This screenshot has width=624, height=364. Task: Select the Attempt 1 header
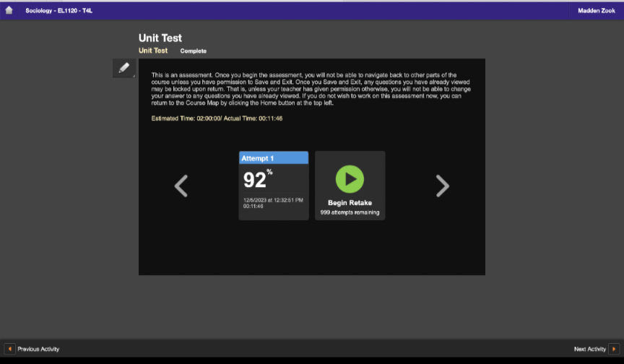[x=274, y=157]
